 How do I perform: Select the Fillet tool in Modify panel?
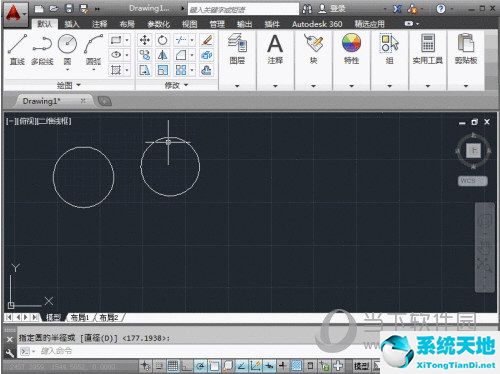pyautogui.click(x=181, y=55)
